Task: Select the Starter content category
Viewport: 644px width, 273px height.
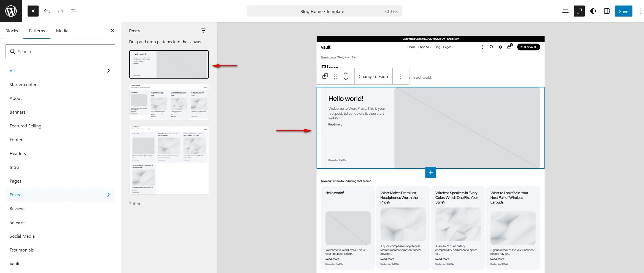Action: (60, 84)
